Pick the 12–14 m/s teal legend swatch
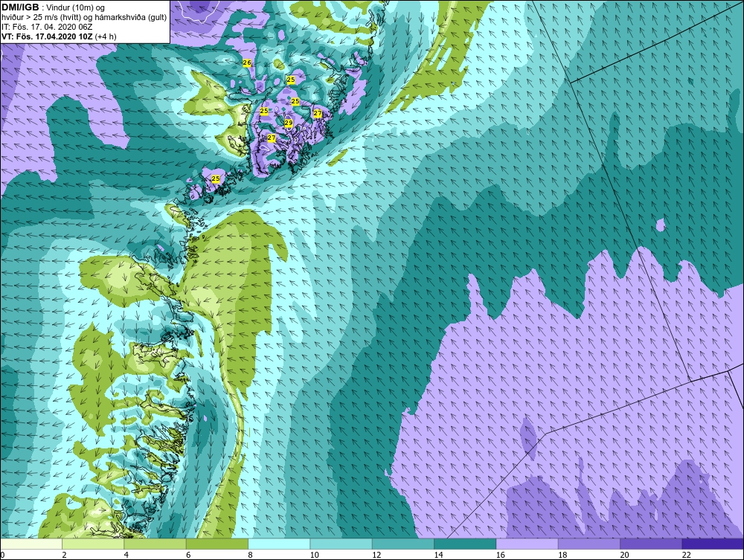 pos(403,544)
